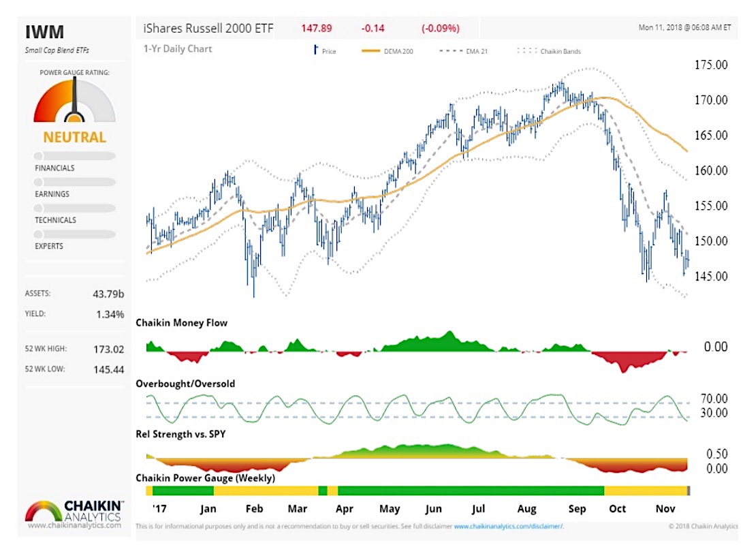Click the 160.00 price axis label
The height and width of the screenshot is (560, 743).
711,171
